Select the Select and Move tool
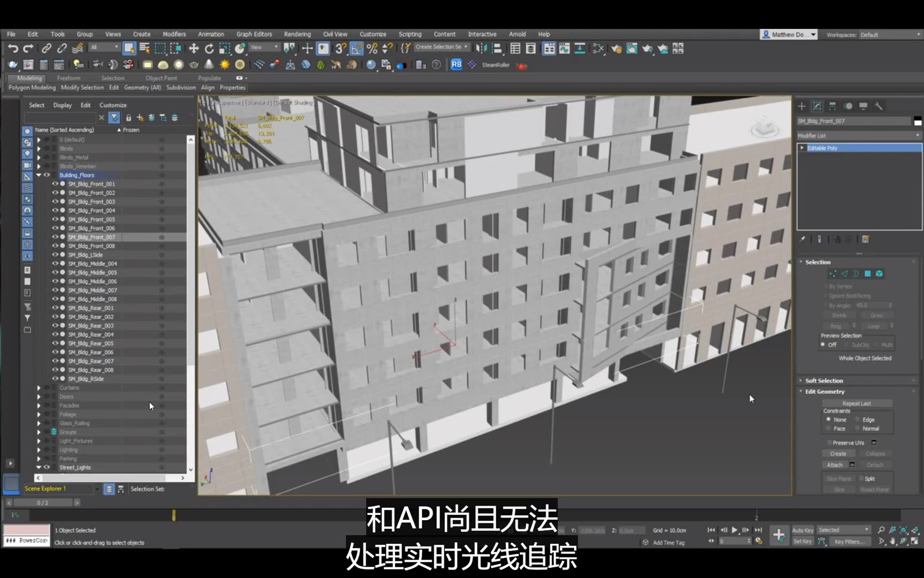924x578 pixels. click(x=194, y=49)
